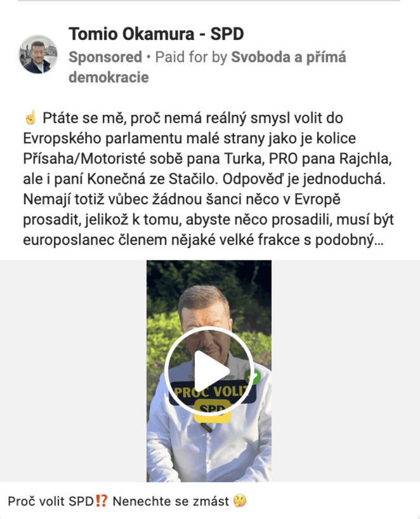
Task: Click the green icon on the video
Action: (x=253, y=377)
